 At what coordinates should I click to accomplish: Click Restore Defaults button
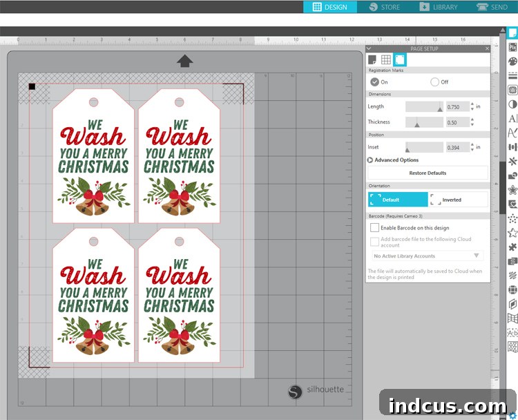tap(428, 173)
